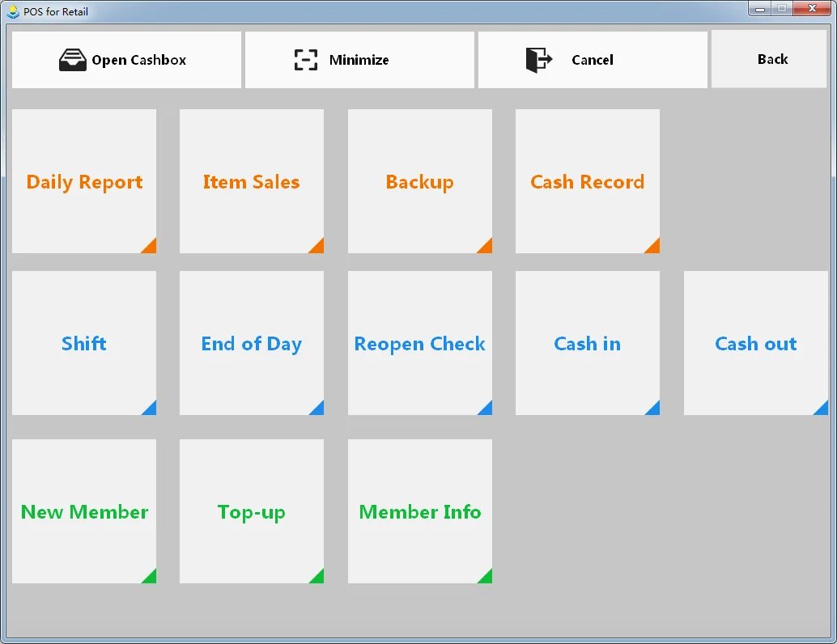Click the green corner of Member Info tile

[x=486, y=578]
